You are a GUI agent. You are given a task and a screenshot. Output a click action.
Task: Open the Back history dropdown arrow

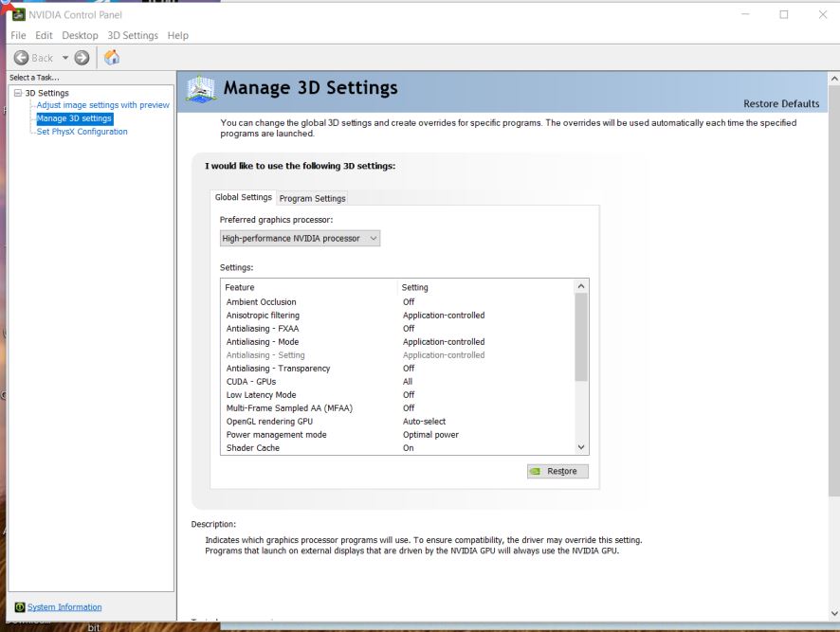(65, 58)
